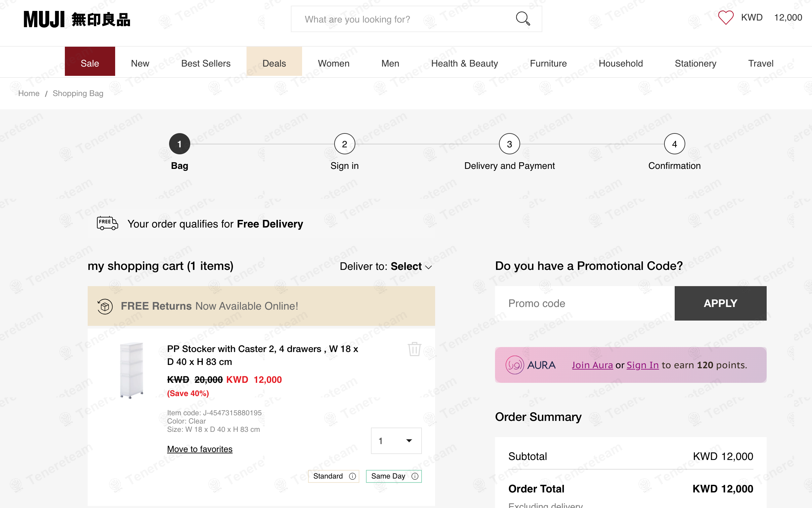Click the Order Summary heading

[x=538, y=417]
